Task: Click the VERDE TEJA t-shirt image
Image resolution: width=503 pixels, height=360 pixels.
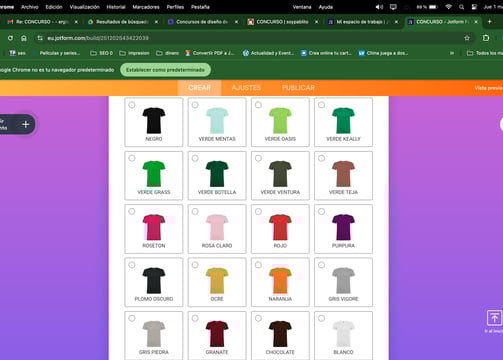Action: coord(343,174)
